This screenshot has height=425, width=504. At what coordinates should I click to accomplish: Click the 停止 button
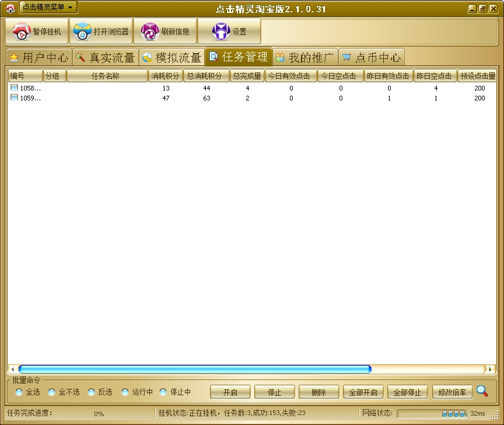click(x=275, y=392)
